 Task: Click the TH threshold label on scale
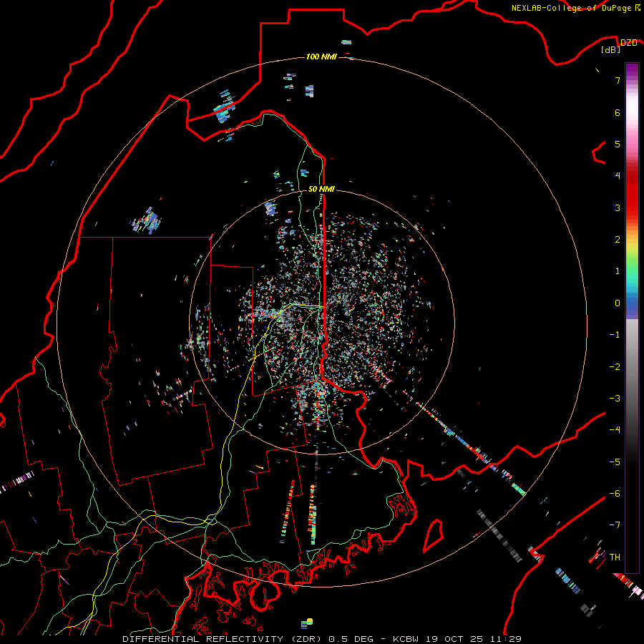pos(615,557)
